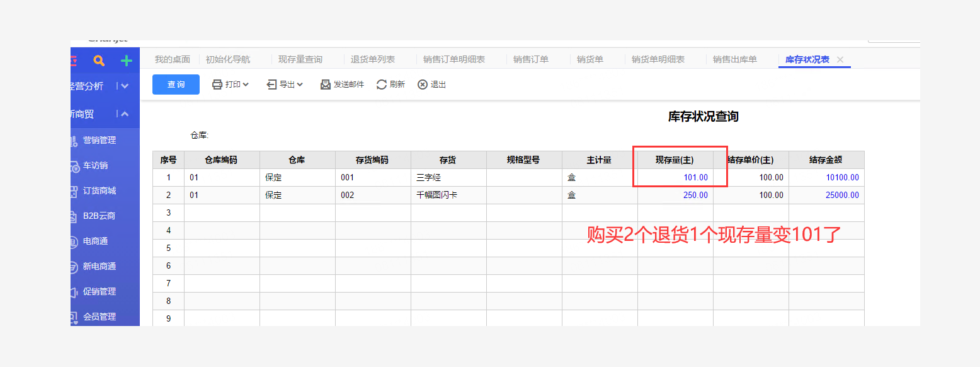The height and width of the screenshot is (367, 980).
Task: Click the 现存量(主) column header
Action: coord(675,160)
